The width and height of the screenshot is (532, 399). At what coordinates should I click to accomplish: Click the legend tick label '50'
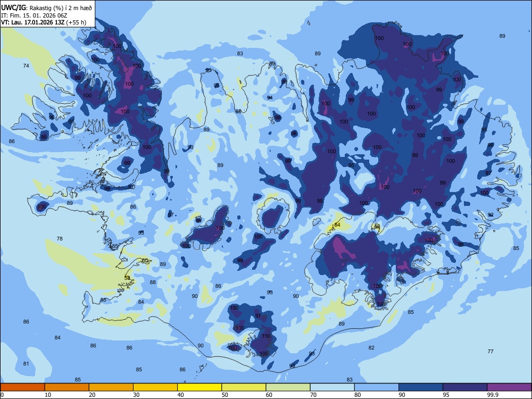click(225, 395)
